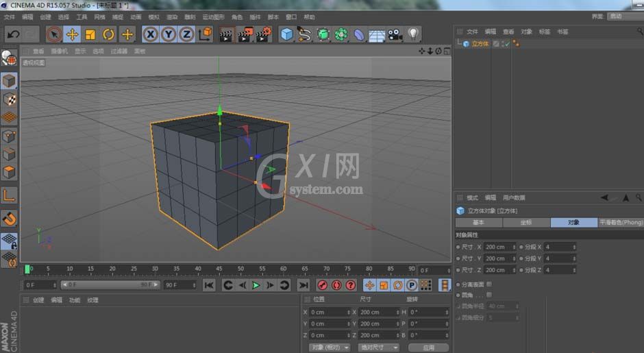Select the spline pen tool icon
This screenshot has width=644, height=353.
pos(304,34)
